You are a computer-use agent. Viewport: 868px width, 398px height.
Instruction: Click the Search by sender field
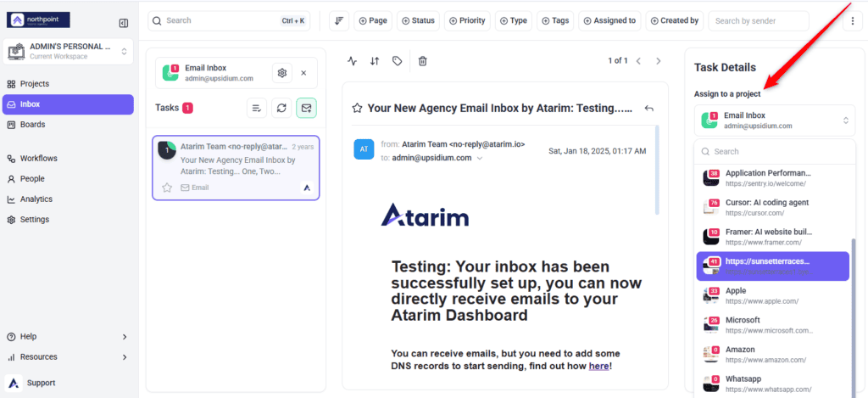tap(759, 21)
